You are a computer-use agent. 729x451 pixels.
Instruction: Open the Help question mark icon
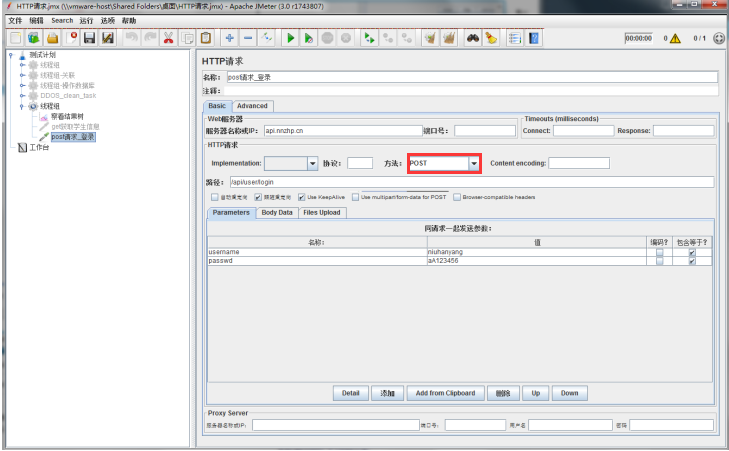click(534, 38)
